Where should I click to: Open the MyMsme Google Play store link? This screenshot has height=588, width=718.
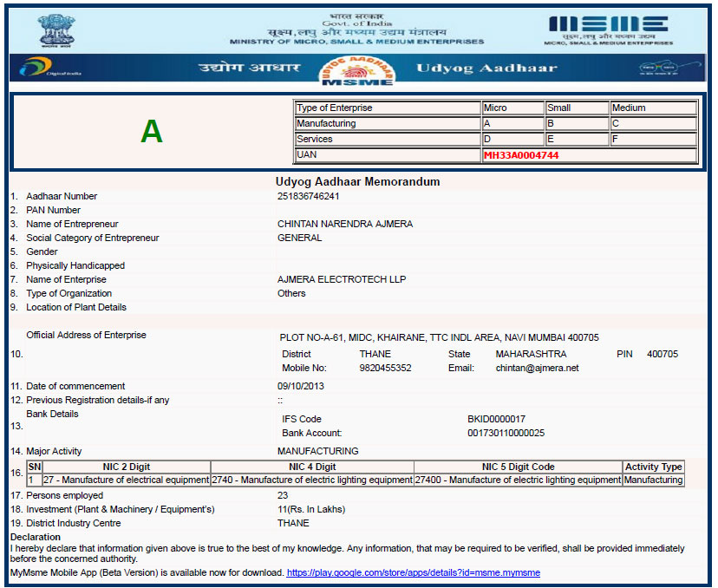(x=413, y=572)
